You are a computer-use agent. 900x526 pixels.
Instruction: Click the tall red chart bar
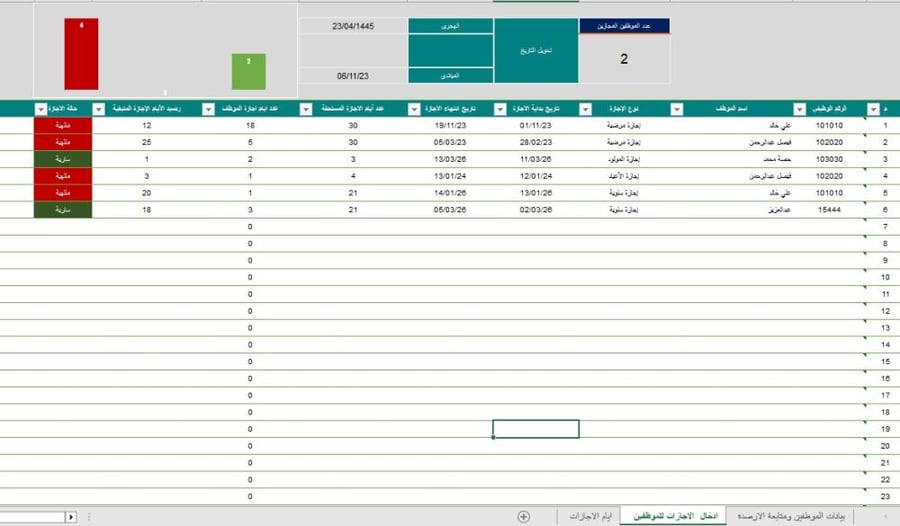(81, 54)
